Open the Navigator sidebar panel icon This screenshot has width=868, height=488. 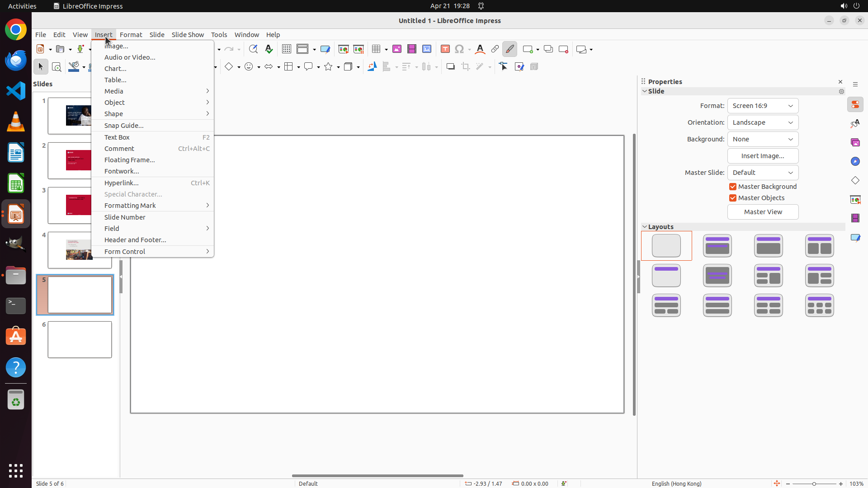855,161
